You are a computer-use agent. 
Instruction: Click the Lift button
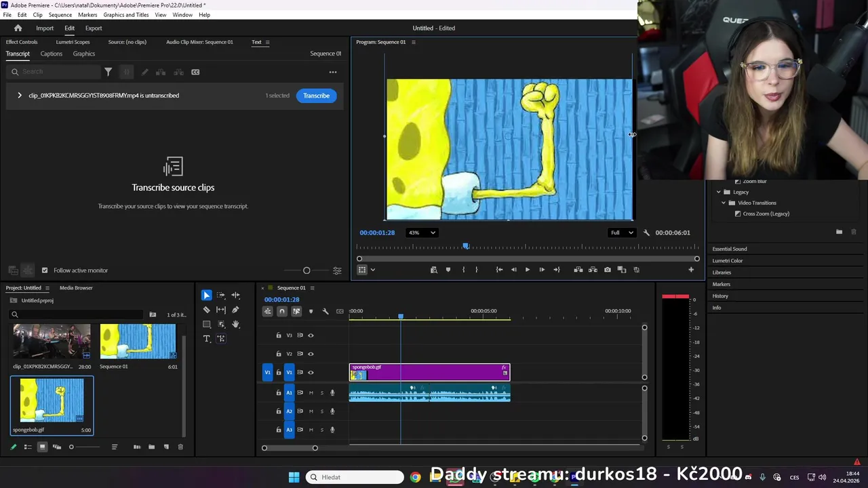(578, 270)
